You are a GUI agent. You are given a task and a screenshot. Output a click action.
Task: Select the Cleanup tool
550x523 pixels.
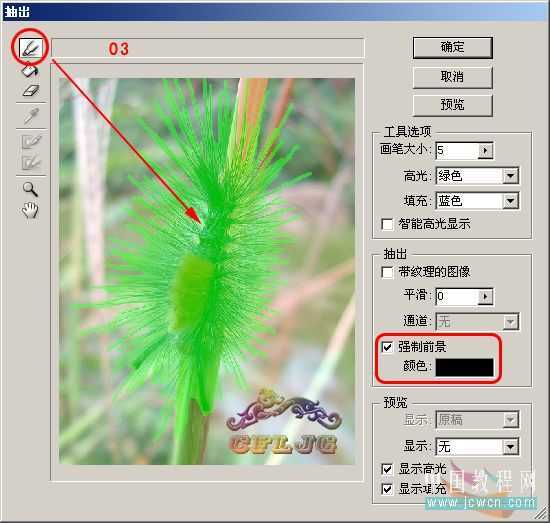(31, 141)
